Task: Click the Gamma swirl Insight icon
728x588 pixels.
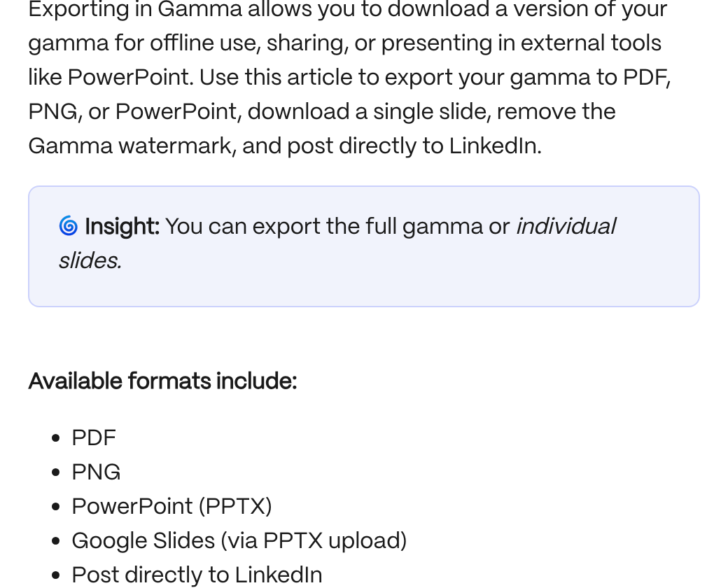Action: [69, 225]
